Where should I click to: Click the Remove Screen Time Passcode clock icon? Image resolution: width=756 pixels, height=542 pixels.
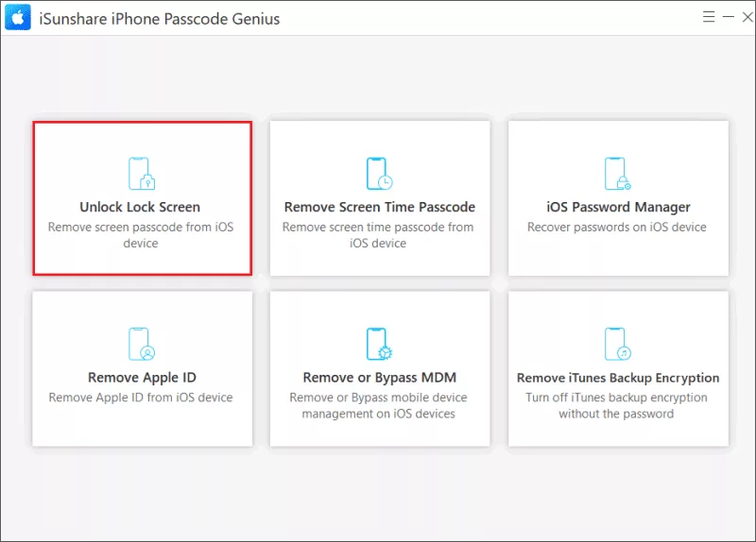pos(380,174)
